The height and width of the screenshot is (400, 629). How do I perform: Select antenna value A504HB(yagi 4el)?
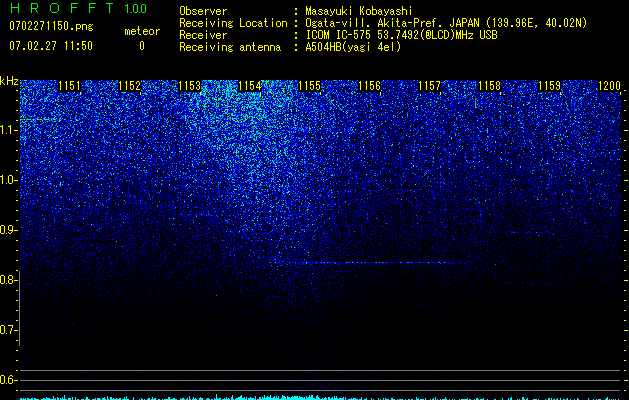(x=353, y=47)
